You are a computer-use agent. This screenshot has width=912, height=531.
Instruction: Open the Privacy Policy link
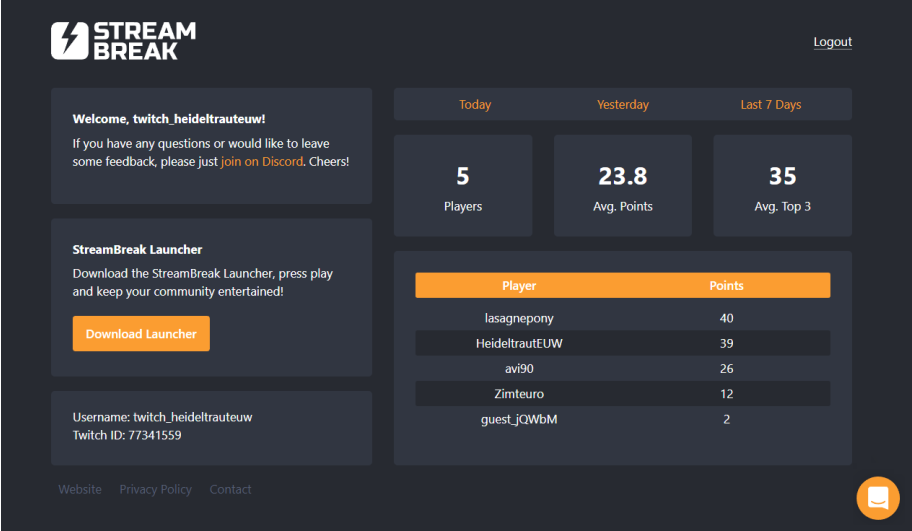pyautogui.click(x=155, y=490)
